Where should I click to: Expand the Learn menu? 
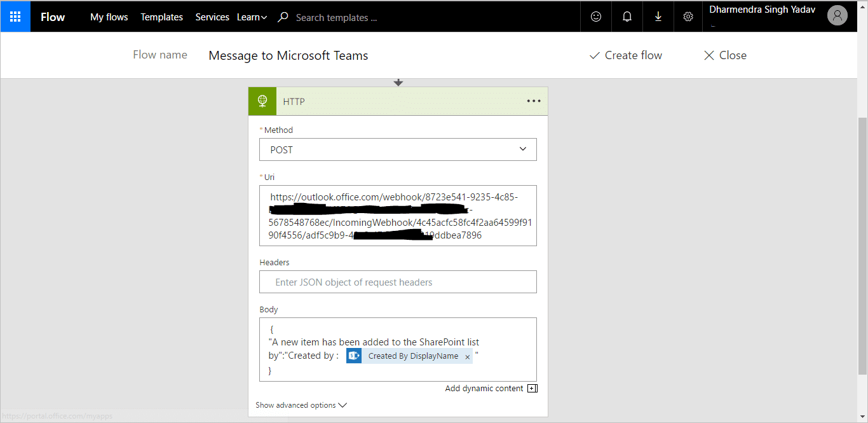click(252, 17)
